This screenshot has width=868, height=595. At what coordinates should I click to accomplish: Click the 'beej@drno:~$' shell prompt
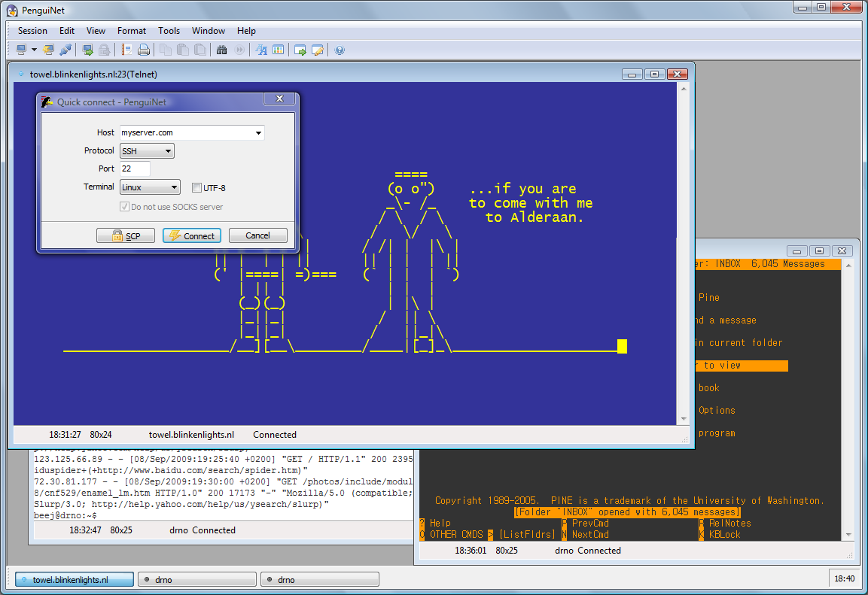pyautogui.click(x=65, y=515)
